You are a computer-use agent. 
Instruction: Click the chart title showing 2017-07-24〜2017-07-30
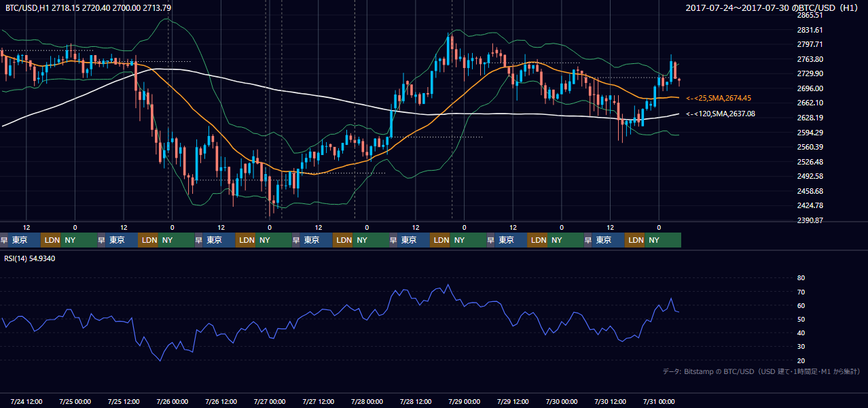pos(773,7)
